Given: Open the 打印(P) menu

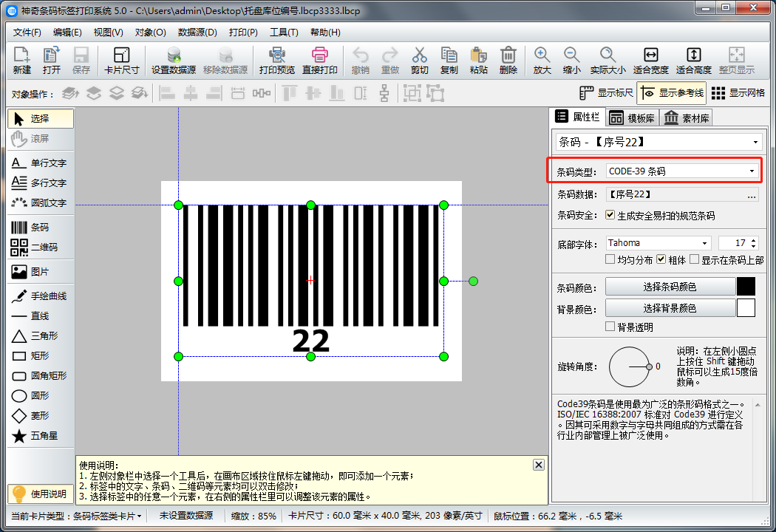Looking at the screenshot, I should click(x=243, y=33).
